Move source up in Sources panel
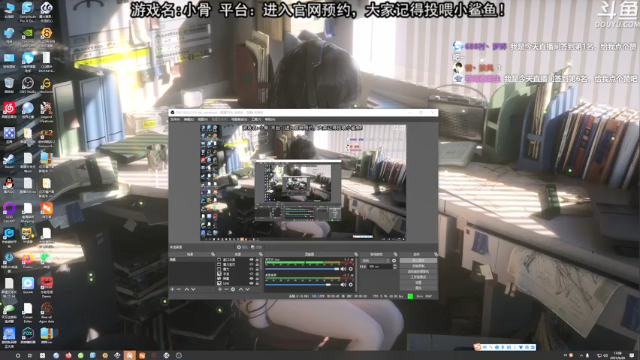 [241, 289]
